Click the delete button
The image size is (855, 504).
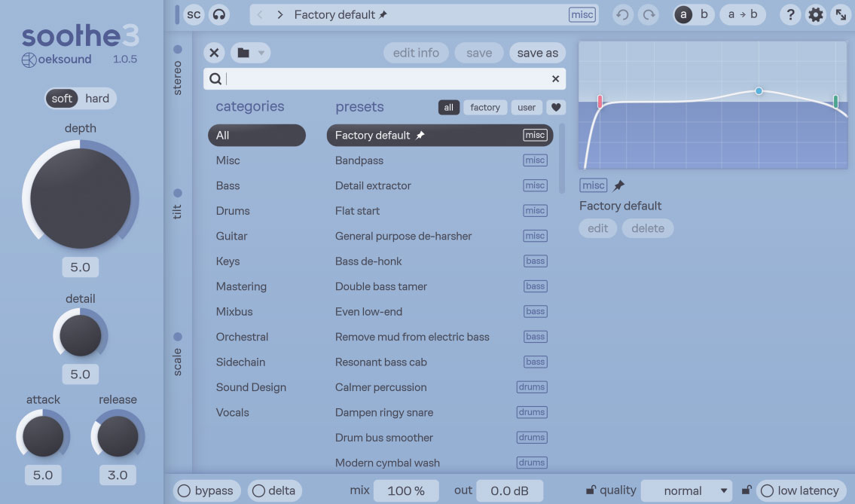click(x=648, y=228)
